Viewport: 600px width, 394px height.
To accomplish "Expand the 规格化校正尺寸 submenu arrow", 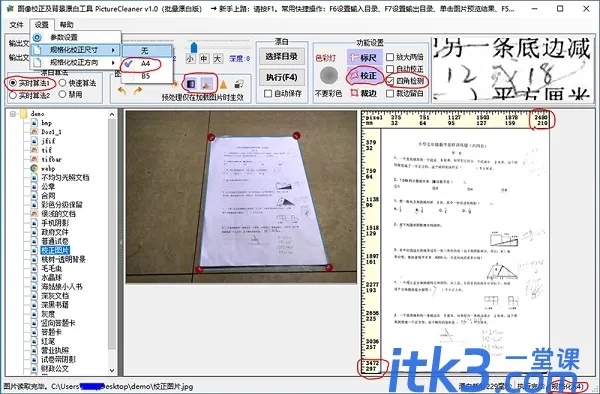I will pos(113,50).
